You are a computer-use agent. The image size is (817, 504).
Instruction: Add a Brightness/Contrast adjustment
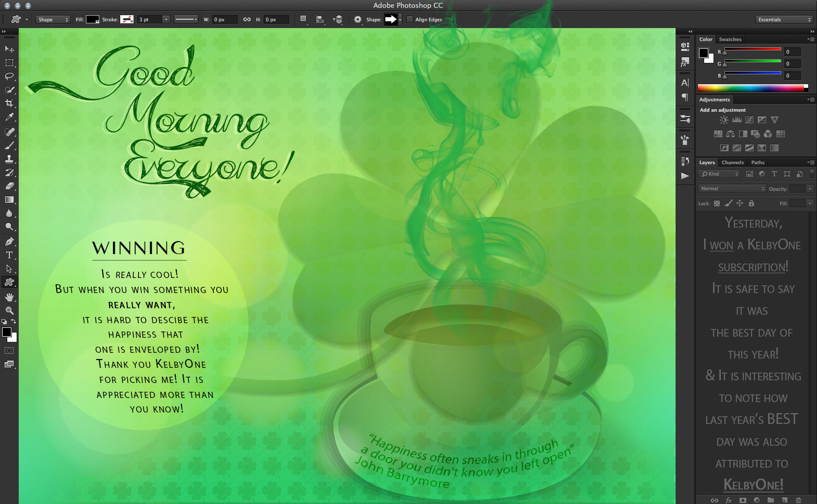pos(724,120)
